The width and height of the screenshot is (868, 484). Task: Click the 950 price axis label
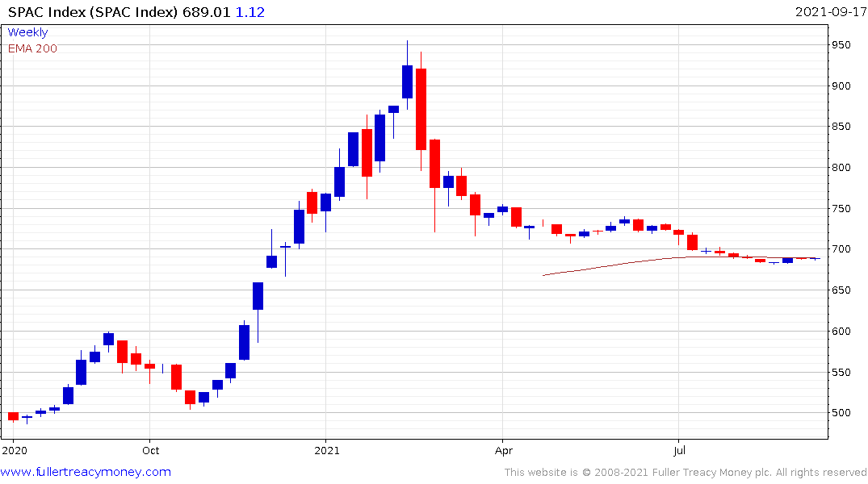click(x=841, y=45)
